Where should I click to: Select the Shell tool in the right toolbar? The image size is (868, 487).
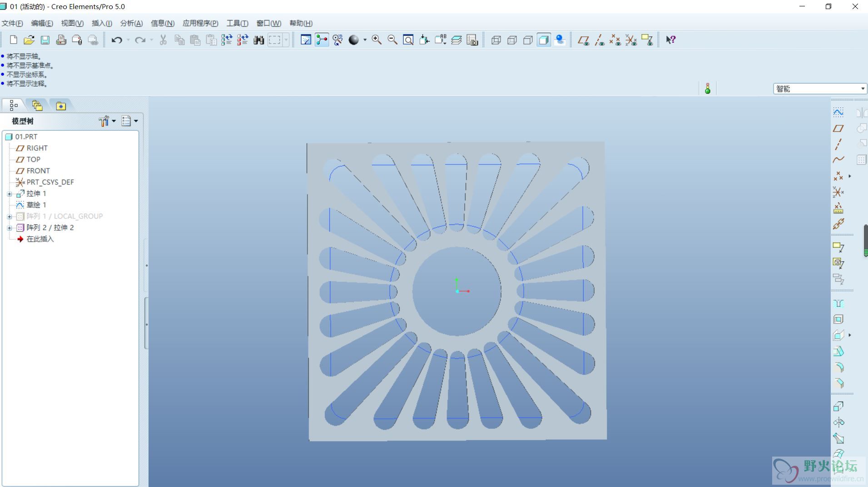(x=838, y=319)
